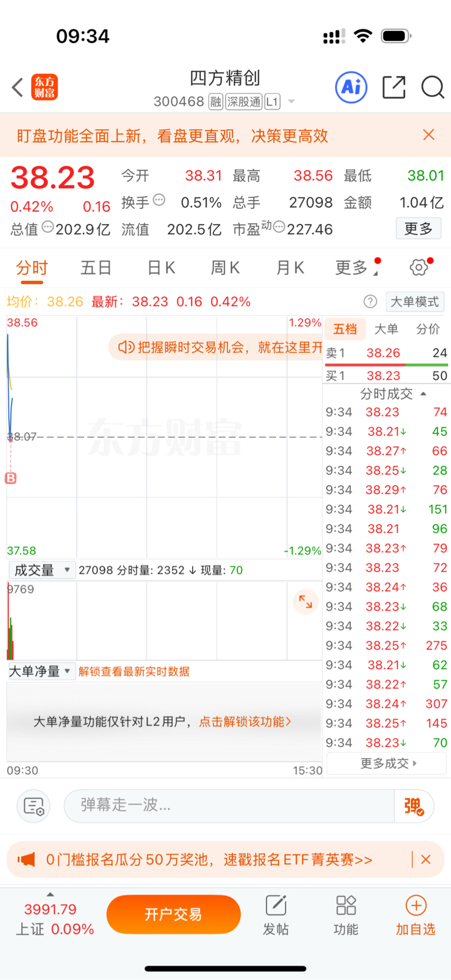
Task: Select the 五档 tab
Action: pos(345,329)
